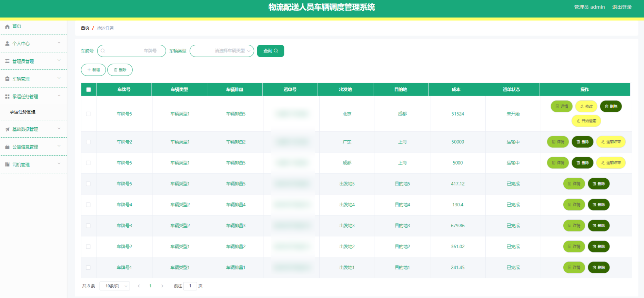Click the 司机管理 sidebar icon
Image resolution: width=644 pixels, height=298 pixels.
[x=7, y=165]
